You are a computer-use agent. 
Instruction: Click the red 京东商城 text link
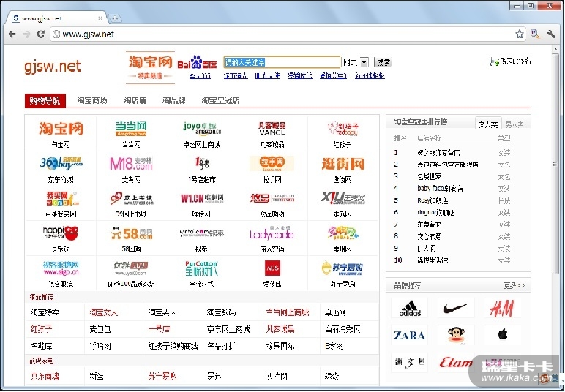[x=45, y=377]
